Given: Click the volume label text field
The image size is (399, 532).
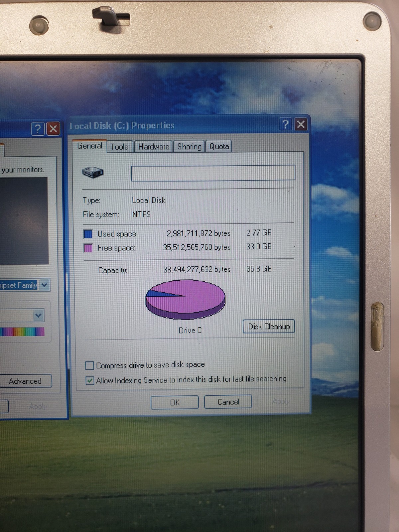Looking at the screenshot, I should pyautogui.click(x=213, y=173).
